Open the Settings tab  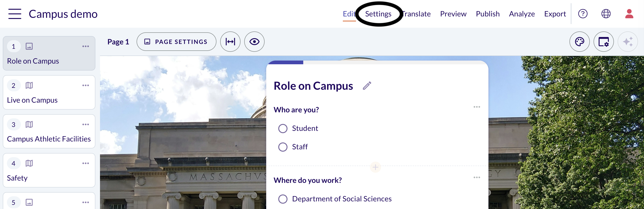378,14
